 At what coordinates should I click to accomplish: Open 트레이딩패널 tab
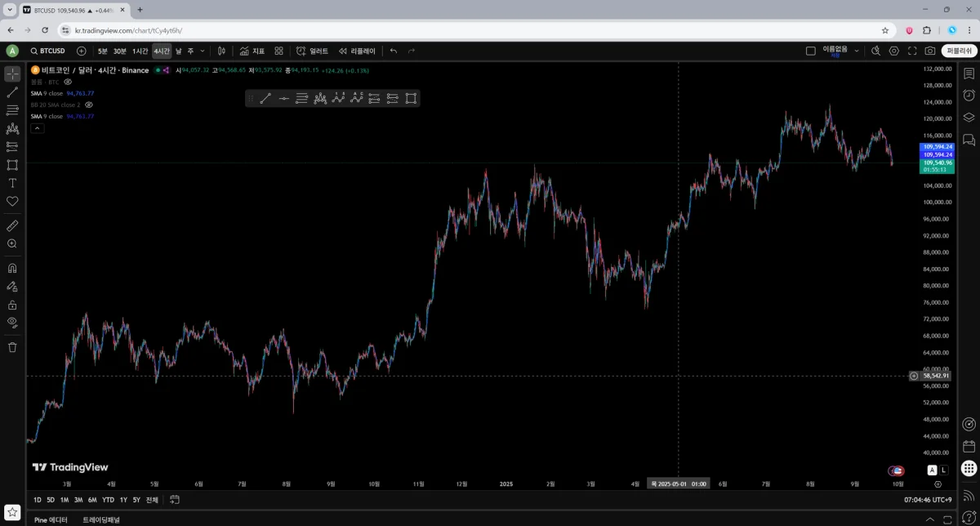click(x=100, y=519)
